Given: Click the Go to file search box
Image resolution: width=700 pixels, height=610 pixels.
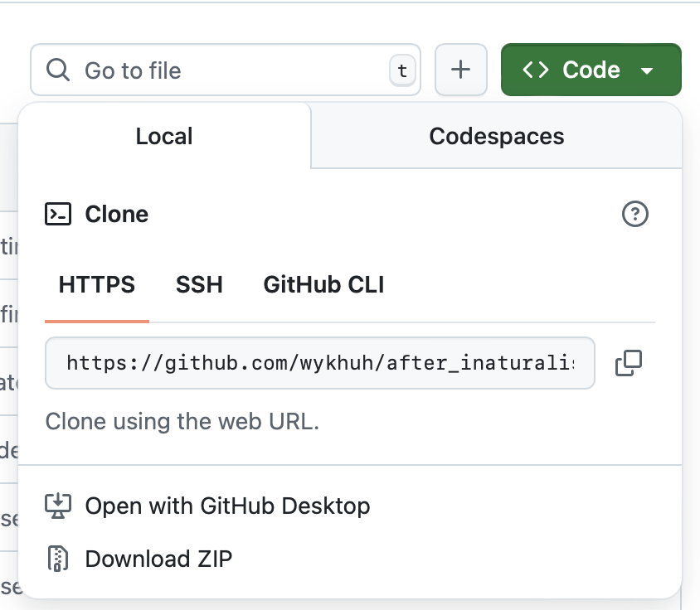Looking at the screenshot, I should pos(224,70).
